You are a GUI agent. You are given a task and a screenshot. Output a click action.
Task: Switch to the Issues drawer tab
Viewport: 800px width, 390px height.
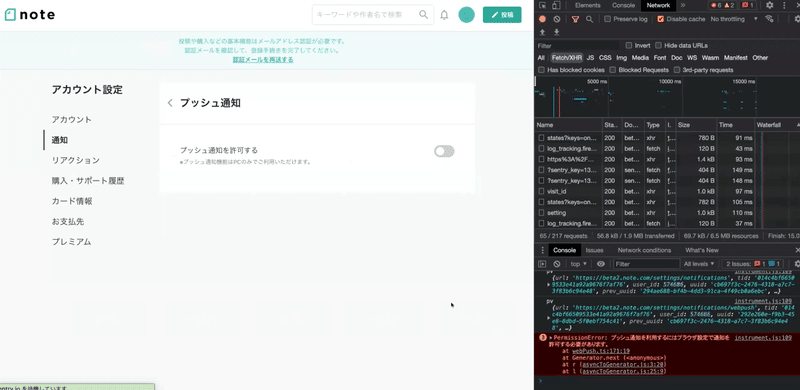594,250
